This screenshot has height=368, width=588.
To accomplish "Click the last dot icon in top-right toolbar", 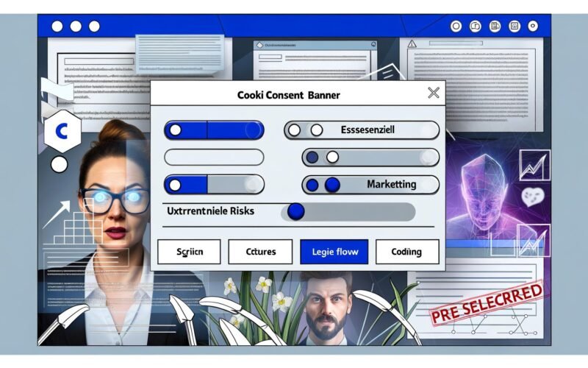I will coord(533,26).
